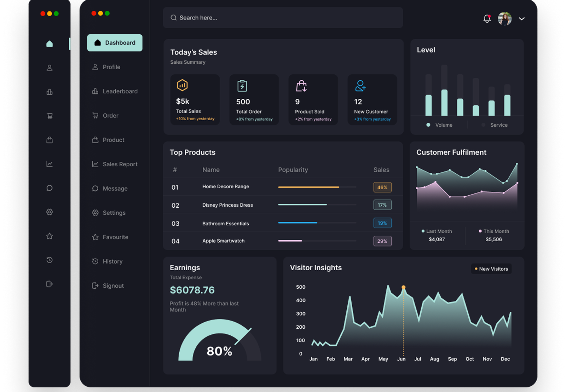This screenshot has height=392, width=566.
Task: Click the notification bell icon
Action: click(x=487, y=19)
